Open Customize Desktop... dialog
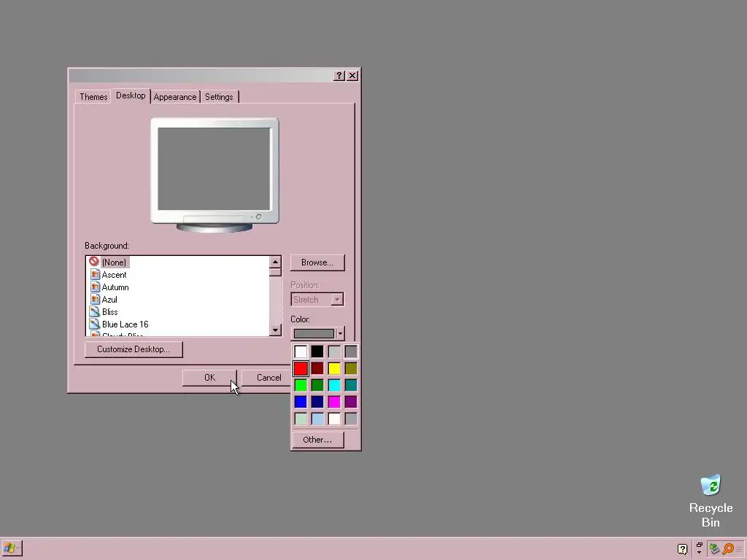 coord(133,349)
